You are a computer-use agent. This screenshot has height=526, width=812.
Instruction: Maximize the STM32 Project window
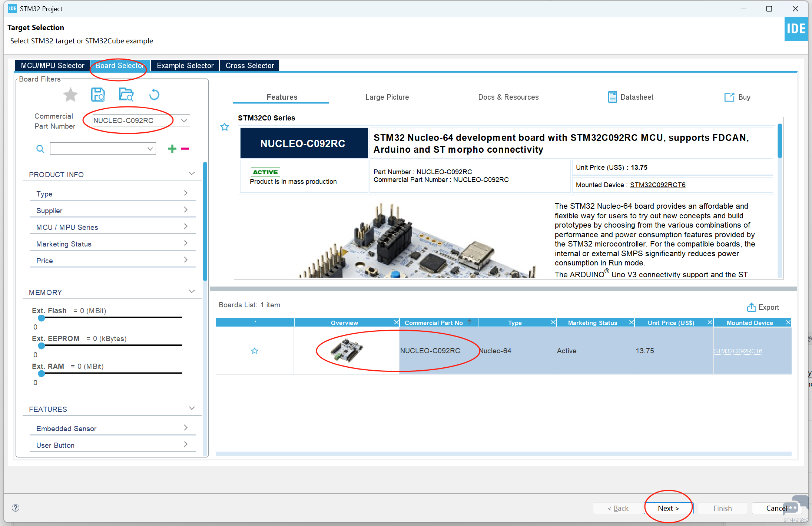coord(769,9)
